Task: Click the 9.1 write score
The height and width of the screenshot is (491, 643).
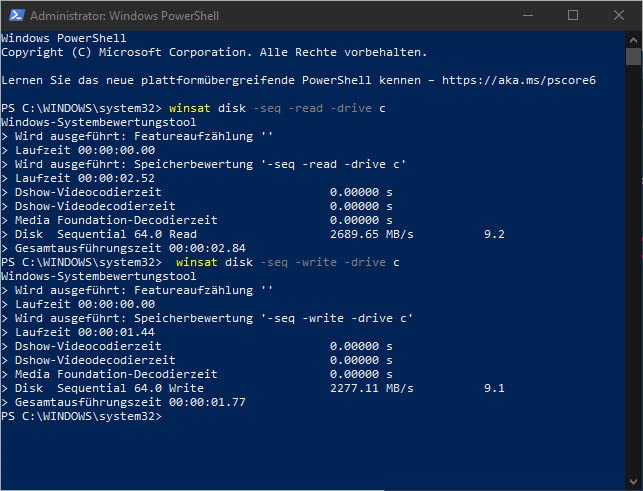Action: click(x=494, y=388)
